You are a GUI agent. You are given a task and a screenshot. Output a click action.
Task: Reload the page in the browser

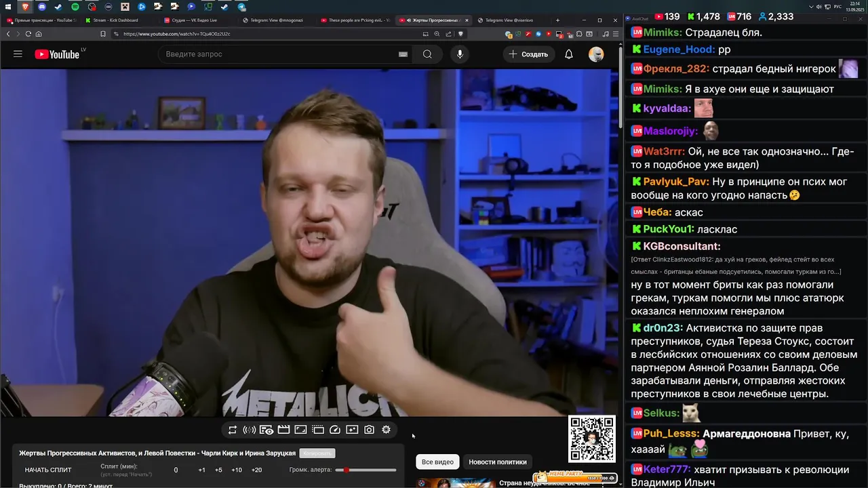[x=28, y=34]
